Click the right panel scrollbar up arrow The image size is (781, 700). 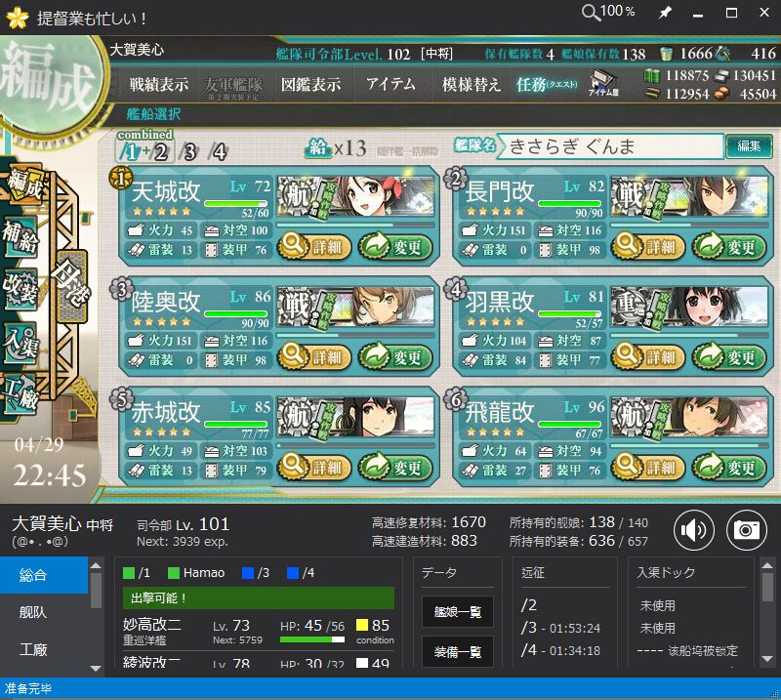pos(767,565)
